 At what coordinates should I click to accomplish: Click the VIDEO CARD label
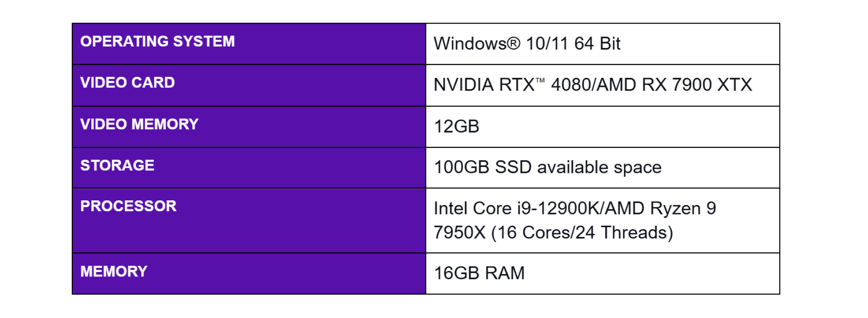click(x=127, y=83)
